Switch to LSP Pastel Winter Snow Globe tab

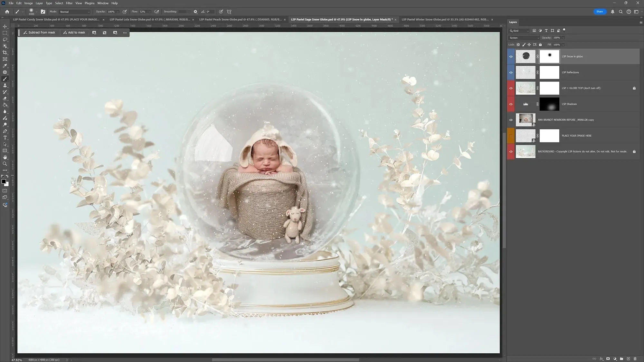point(445,19)
